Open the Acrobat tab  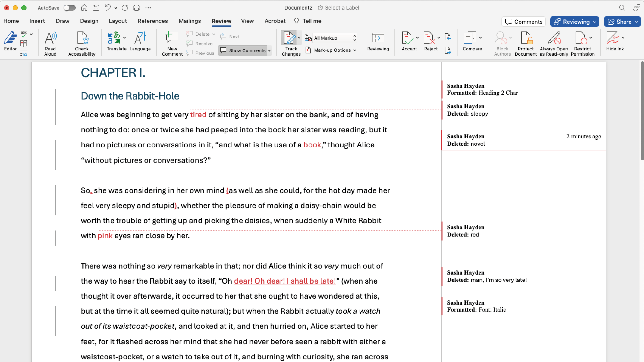[x=275, y=21]
